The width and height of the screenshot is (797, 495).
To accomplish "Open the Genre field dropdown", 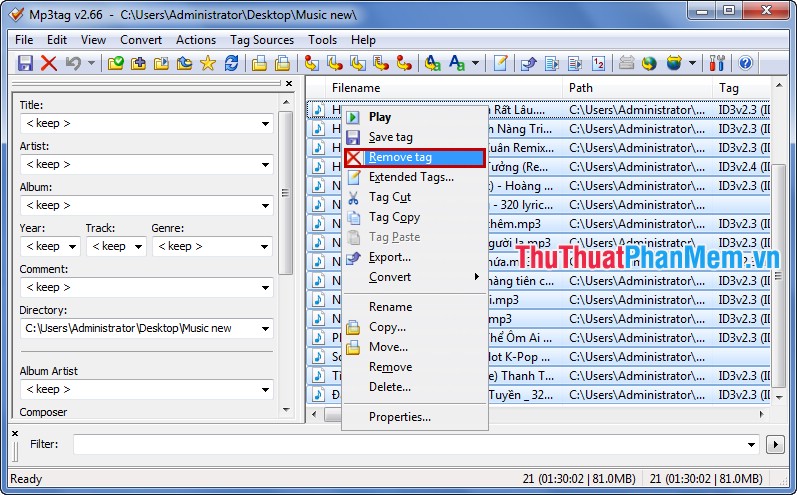I will [x=265, y=247].
